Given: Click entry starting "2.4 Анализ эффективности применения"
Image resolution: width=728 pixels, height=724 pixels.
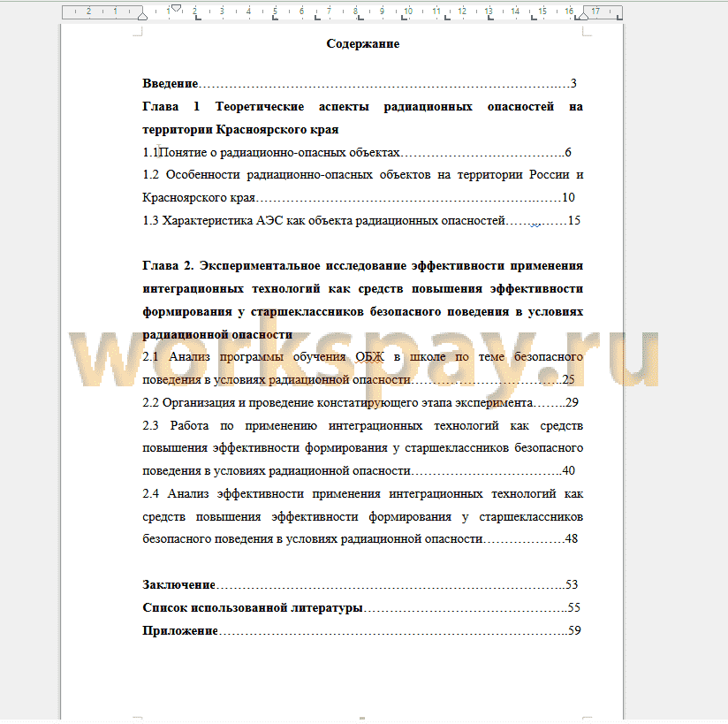Looking at the screenshot, I should 362,516.
